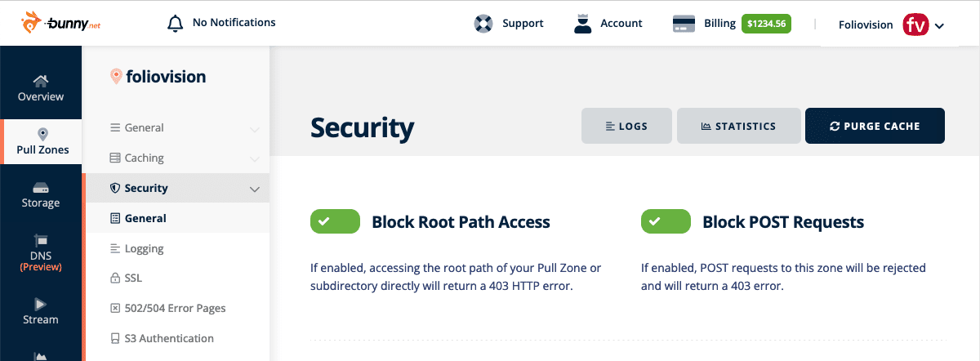
Task: Open Support via lifebuoy icon
Action: pyautogui.click(x=483, y=24)
